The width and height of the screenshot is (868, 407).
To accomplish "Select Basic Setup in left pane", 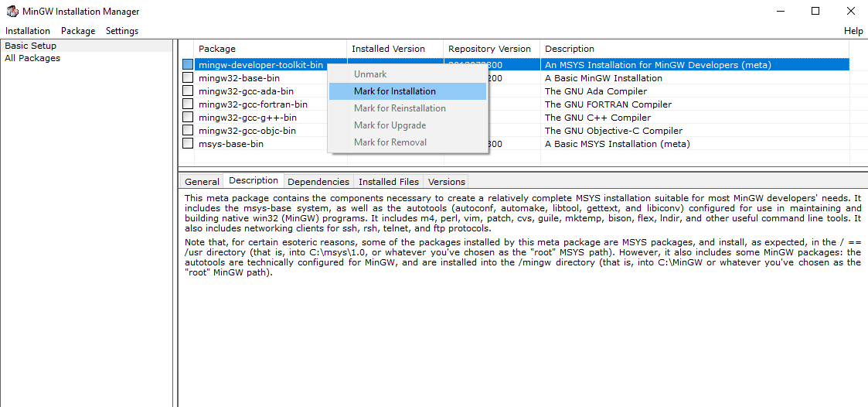I will [x=30, y=46].
